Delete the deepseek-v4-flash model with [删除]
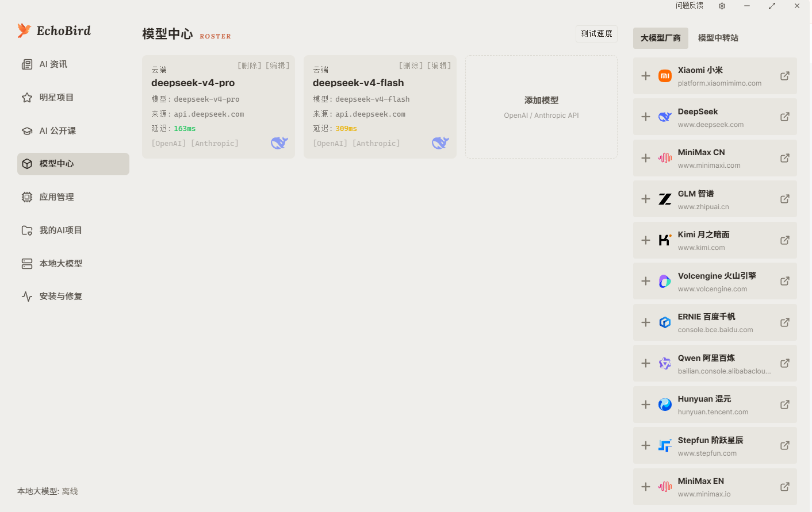 point(411,66)
